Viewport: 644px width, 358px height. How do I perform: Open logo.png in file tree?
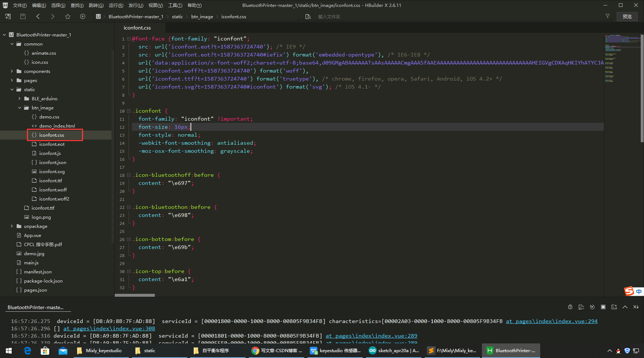pyautogui.click(x=41, y=217)
